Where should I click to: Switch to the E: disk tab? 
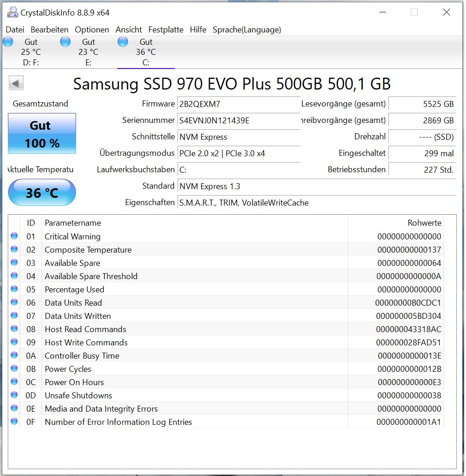coord(88,52)
